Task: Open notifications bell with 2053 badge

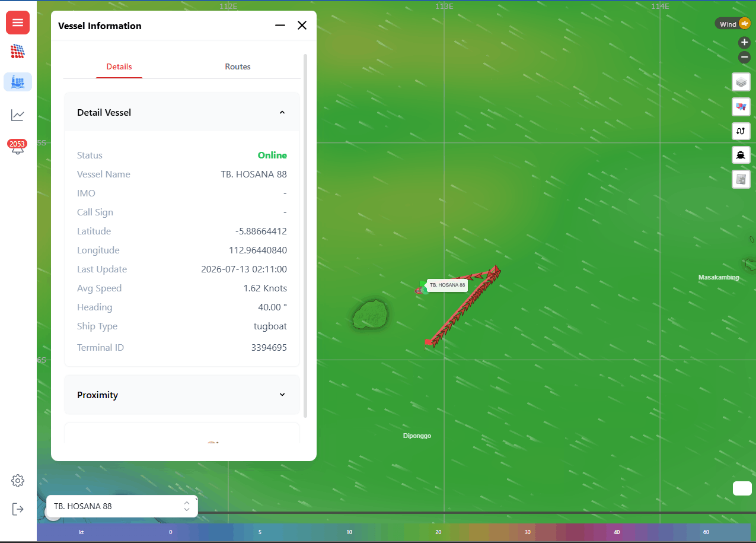Action: pos(18,147)
